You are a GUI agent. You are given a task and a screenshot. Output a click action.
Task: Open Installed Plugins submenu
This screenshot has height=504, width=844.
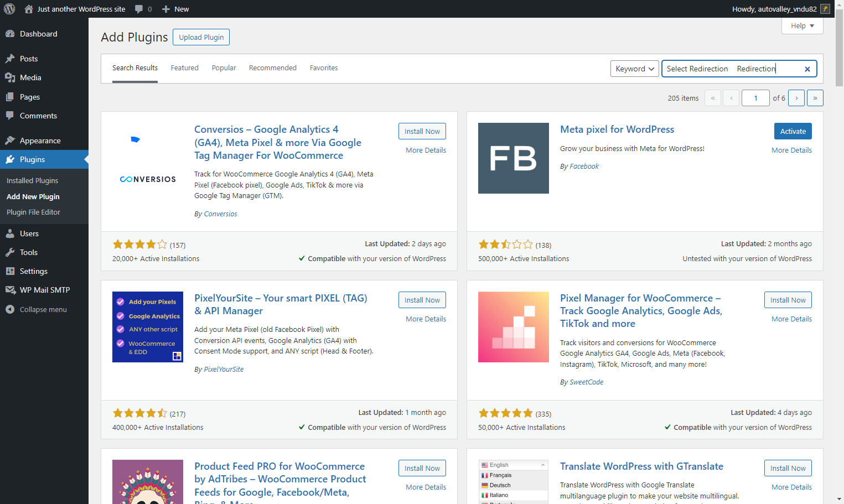click(x=32, y=181)
